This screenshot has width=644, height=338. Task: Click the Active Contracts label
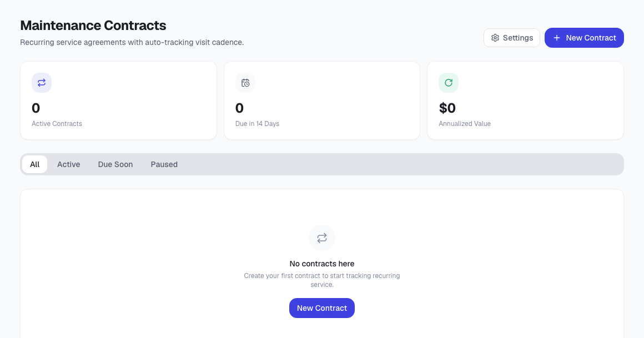(57, 124)
